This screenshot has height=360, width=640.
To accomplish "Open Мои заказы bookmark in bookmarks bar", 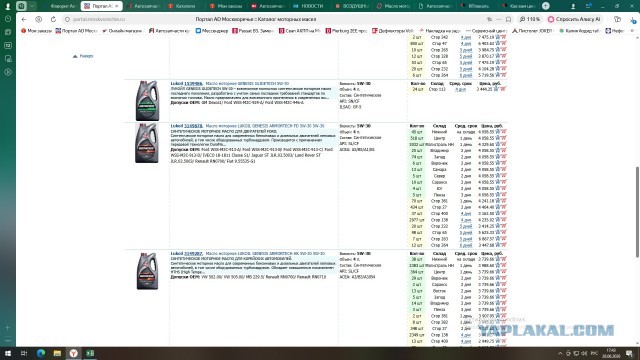I will [36, 31].
